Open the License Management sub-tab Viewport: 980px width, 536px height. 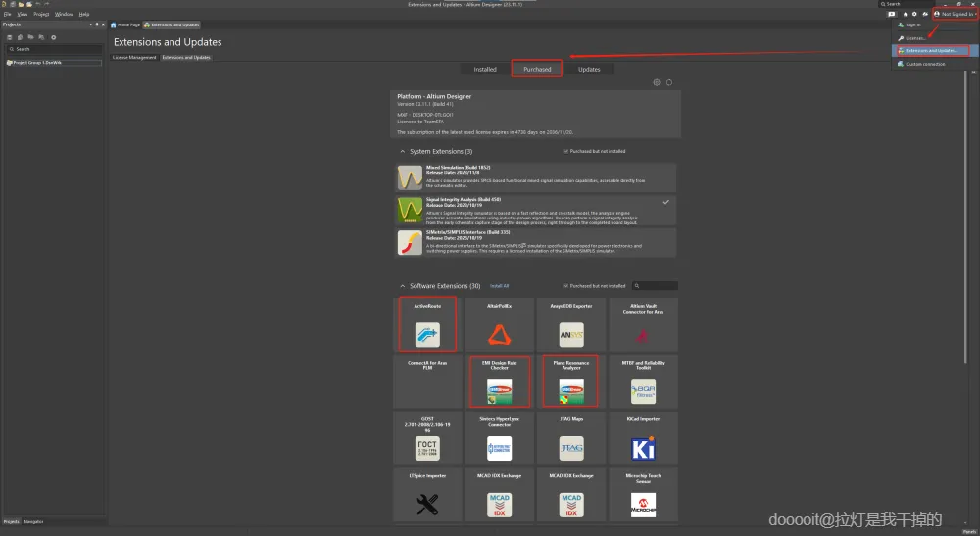tap(134, 58)
